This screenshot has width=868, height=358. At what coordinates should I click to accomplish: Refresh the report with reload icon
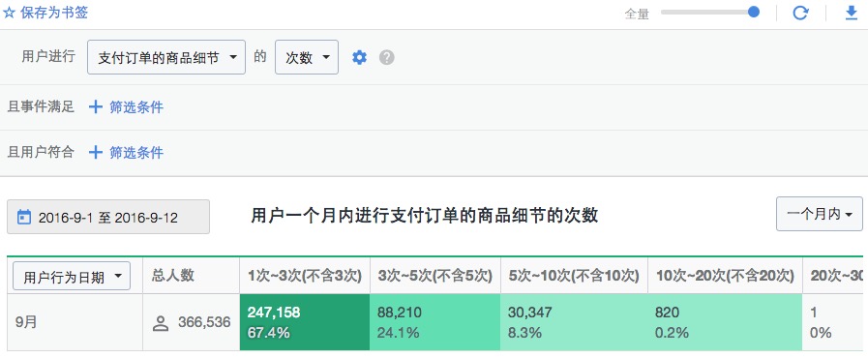800,13
